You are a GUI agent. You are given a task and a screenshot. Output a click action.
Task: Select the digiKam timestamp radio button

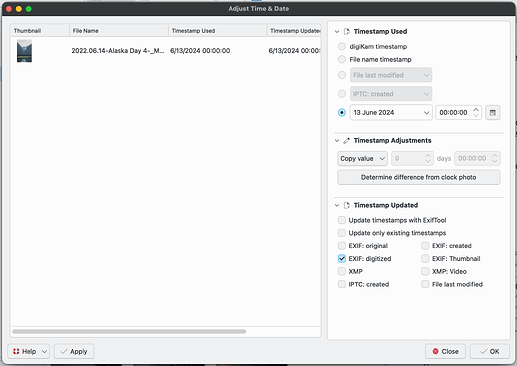(x=342, y=46)
